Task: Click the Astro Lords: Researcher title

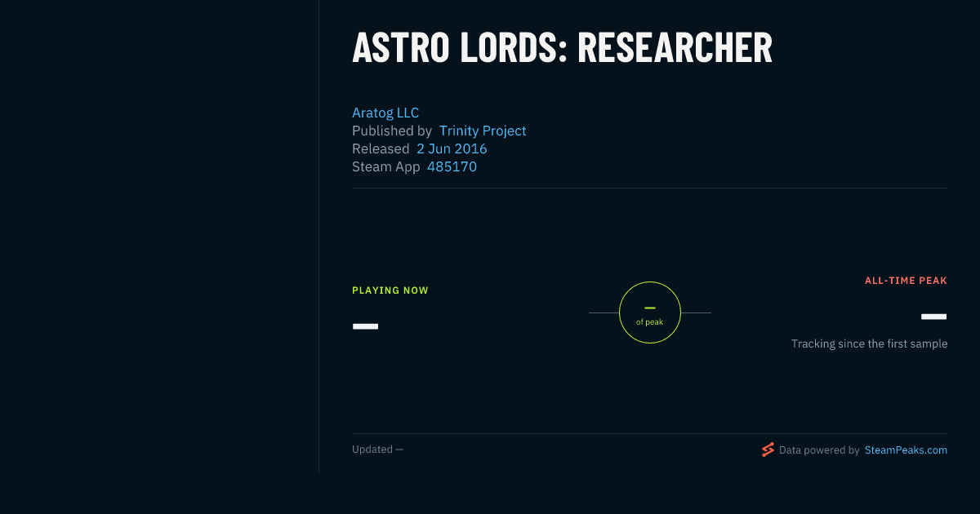Action: tap(562, 48)
